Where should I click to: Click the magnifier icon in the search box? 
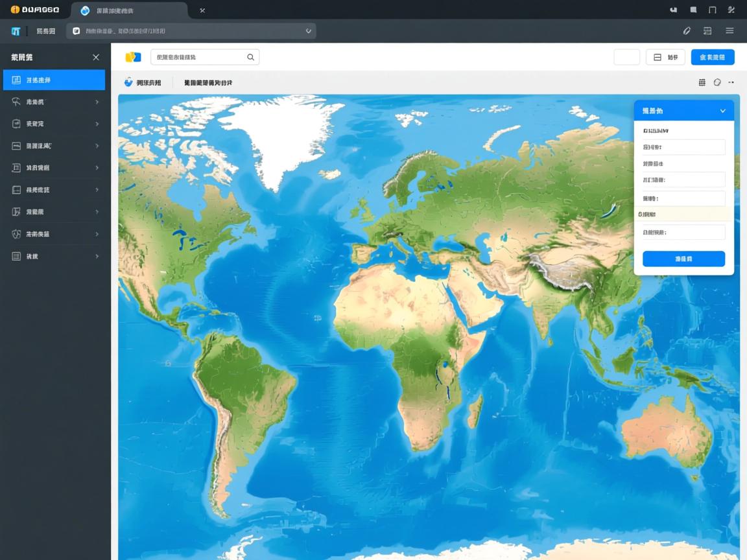point(251,57)
